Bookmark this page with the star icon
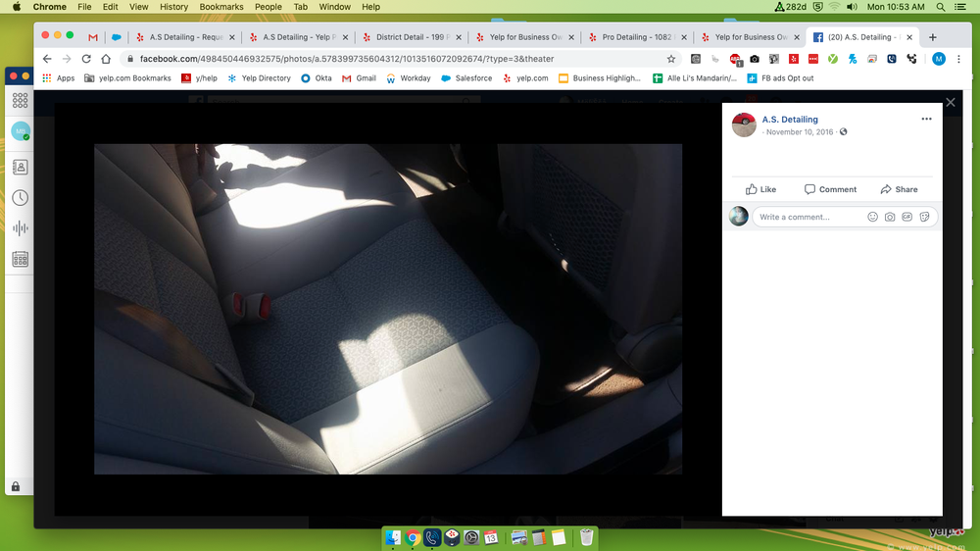This screenshot has height=551, width=980. (x=671, y=59)
